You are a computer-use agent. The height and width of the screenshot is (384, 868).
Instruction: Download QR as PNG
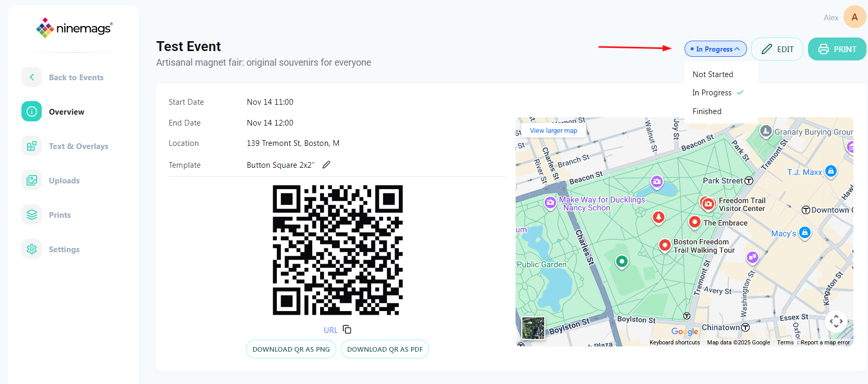pos(291,349)
